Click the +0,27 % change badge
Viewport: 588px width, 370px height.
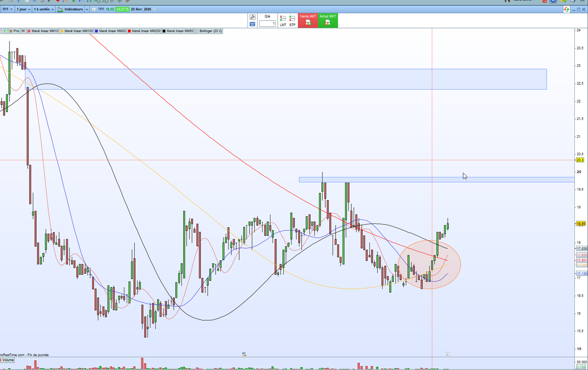(122, 9)
